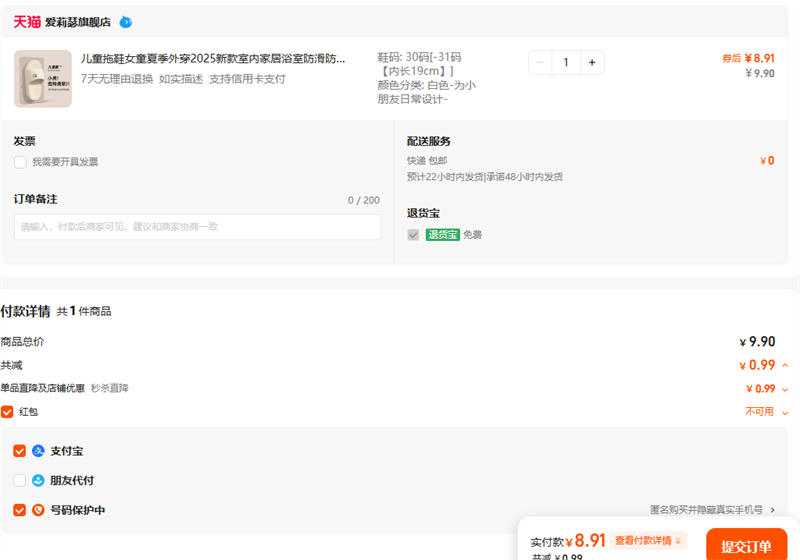
Task: Click the order note input field
Action: [197, 227]
